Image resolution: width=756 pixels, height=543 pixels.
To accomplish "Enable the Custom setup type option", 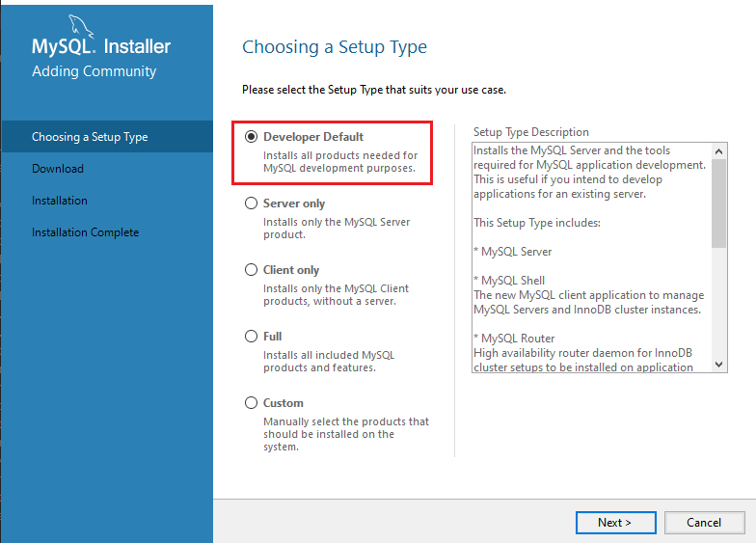I will pyautogui.click(x=252, y=403).
